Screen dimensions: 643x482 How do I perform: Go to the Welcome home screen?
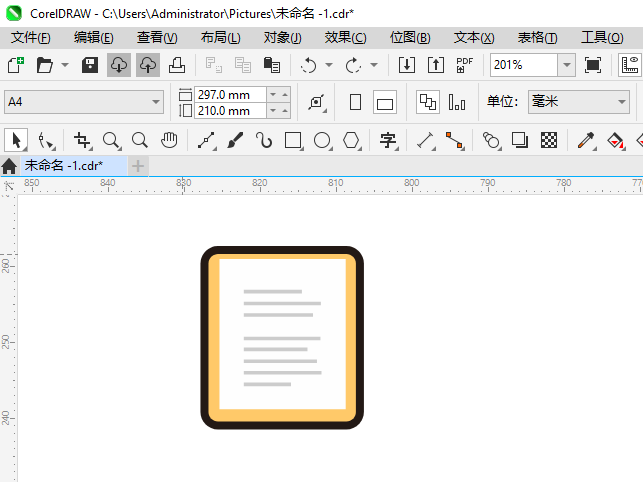tap(9, 166)
